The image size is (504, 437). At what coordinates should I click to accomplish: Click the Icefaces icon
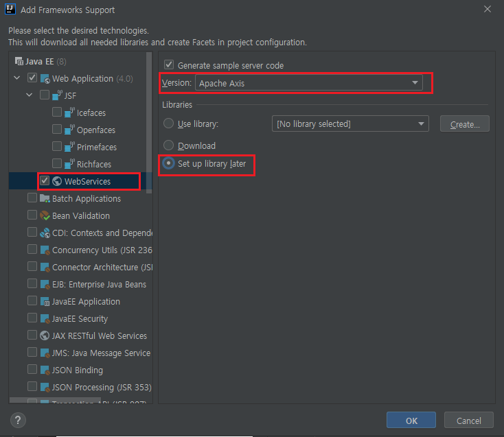point(69,113)
